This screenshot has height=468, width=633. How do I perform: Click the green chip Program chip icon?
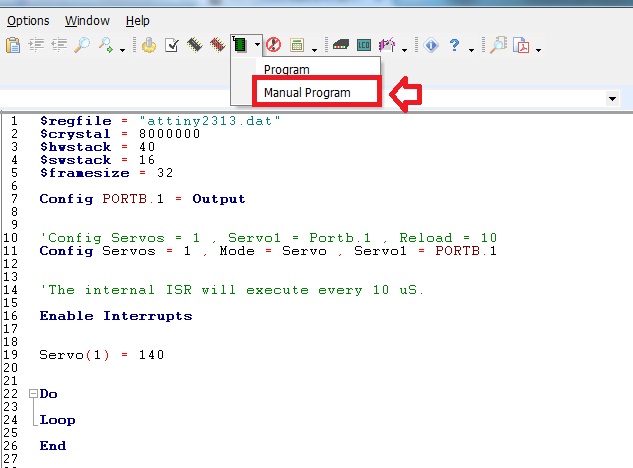[x=240, y=44]
